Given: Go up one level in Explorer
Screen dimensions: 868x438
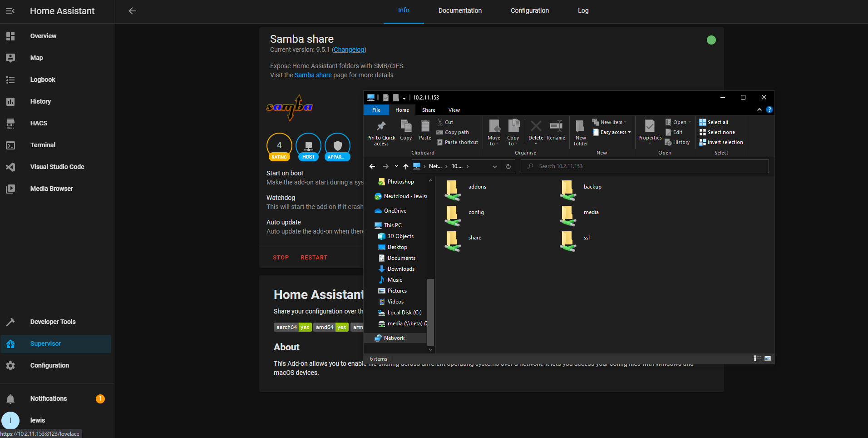Looking at the screenshot, I should click(x=406, y=166).
